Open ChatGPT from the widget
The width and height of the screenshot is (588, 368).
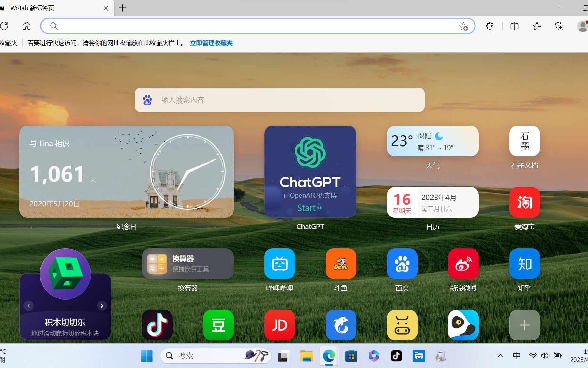310,172
